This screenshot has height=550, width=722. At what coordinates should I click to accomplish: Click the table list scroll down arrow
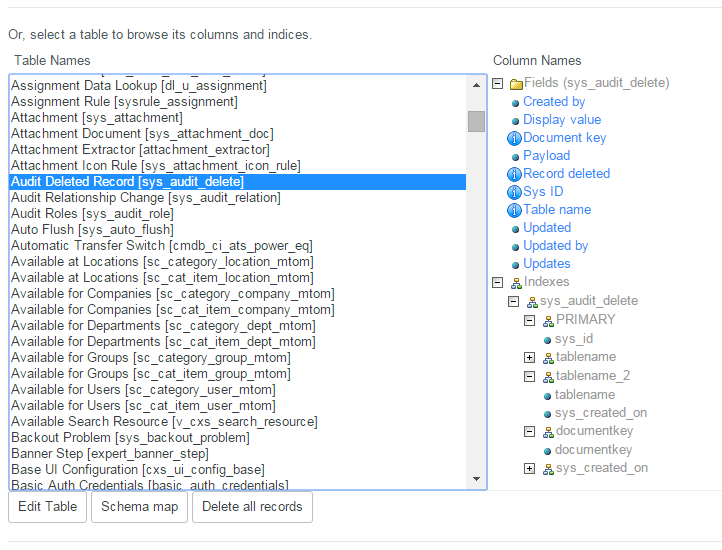point(476,479)
